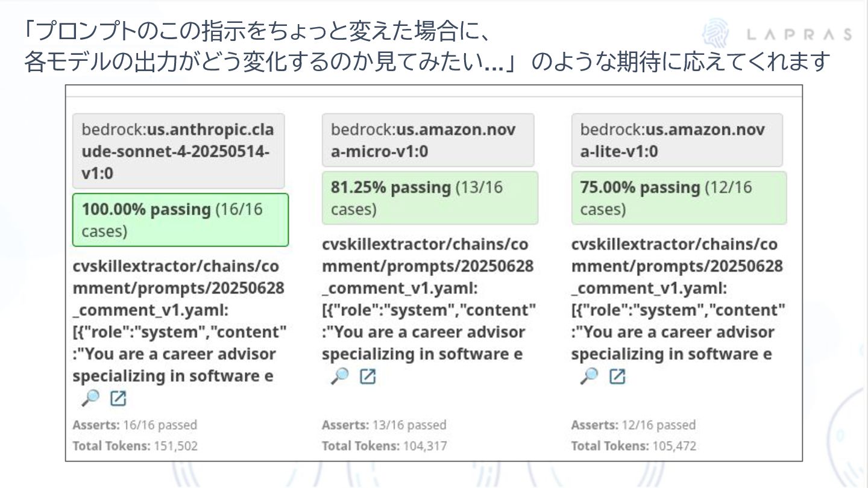Select the claude-sonnet-4 provider label box
The image size is (868, 488).
178,151
